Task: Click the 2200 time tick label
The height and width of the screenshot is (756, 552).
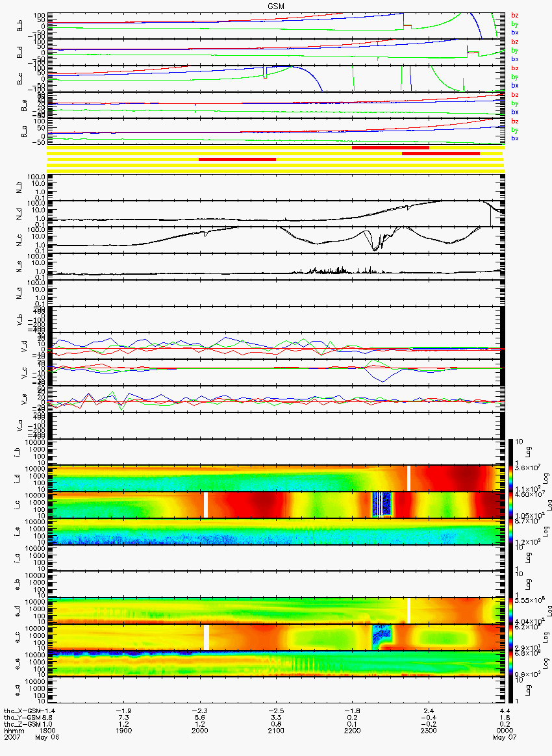Action: pyautogui.click(x=353, y=731)
